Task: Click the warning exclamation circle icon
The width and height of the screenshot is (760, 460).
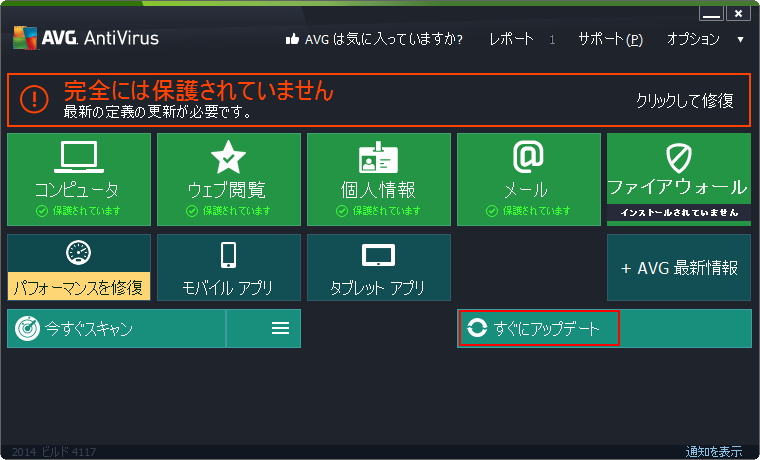Action: tap(34, 99)
